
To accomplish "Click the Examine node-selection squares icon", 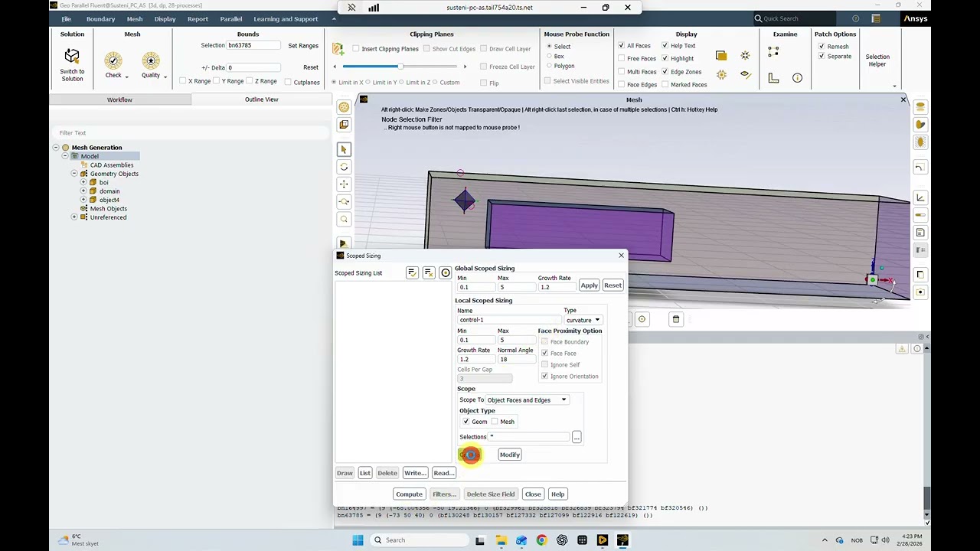I will click(x=773, y=52).
